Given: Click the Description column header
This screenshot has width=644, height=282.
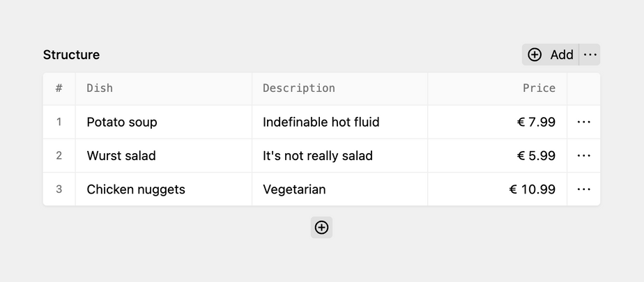Looking at the screenshot, I should (298, 88).
